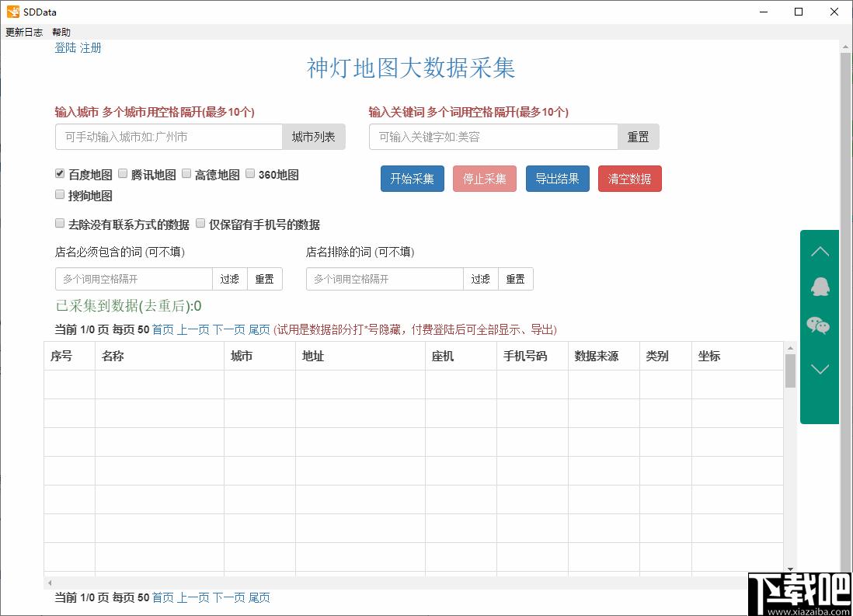Click 过滤 beside 店名排除的词 field
The image size is (853, 616).
480,279
